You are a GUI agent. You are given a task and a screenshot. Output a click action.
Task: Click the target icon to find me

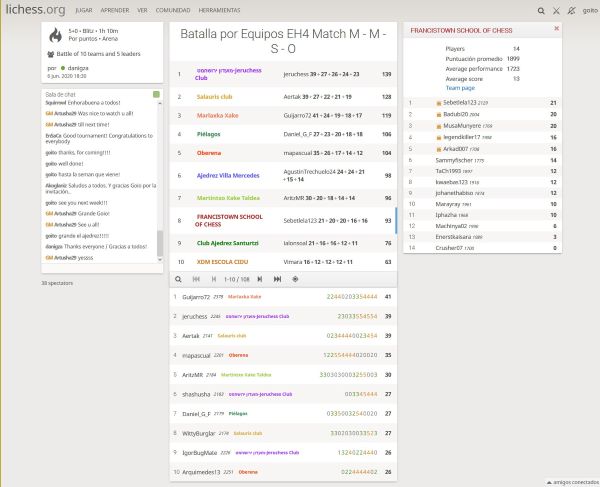click(x=295, y=279)
